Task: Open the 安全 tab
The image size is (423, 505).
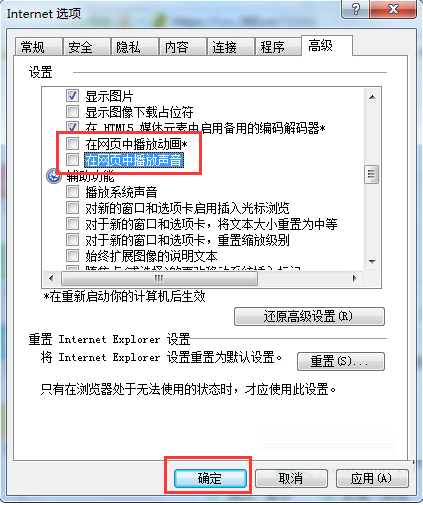Action: tap(87, 47)
